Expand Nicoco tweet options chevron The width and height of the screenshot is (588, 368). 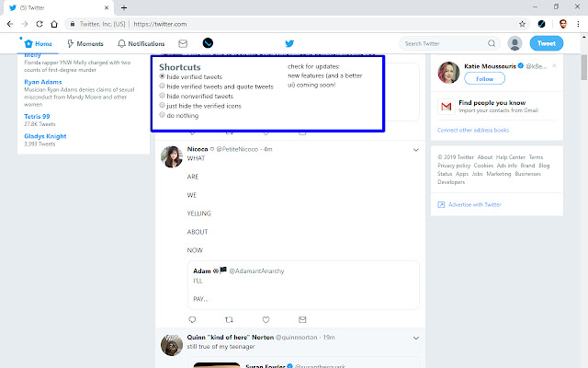[413, 149]
